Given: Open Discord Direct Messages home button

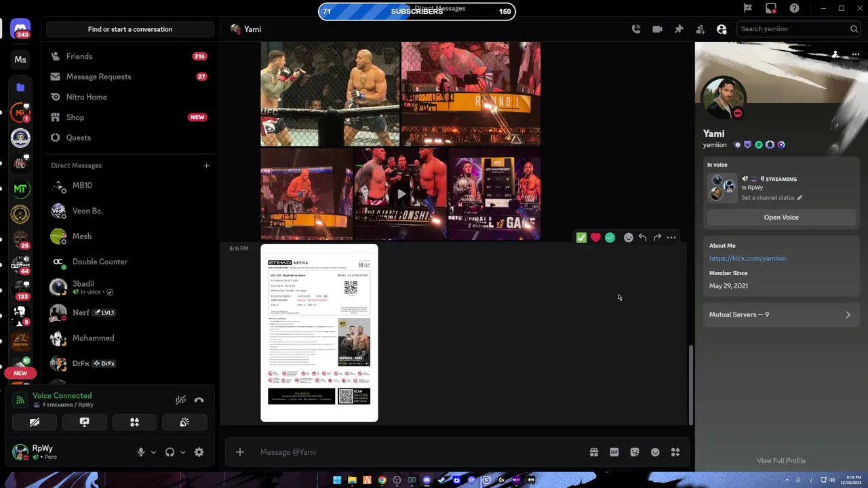Looking at the screenshot, I should 20,29.
